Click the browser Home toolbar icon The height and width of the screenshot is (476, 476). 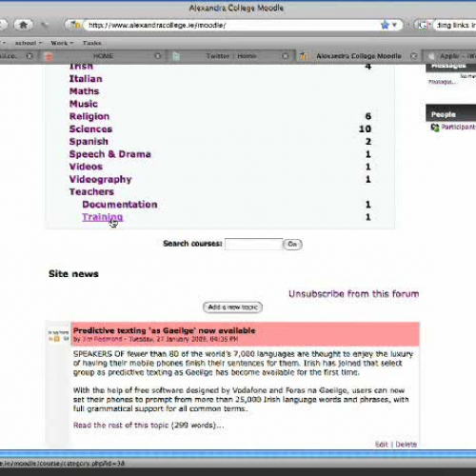pyautogui.click(x=23, y=25)
